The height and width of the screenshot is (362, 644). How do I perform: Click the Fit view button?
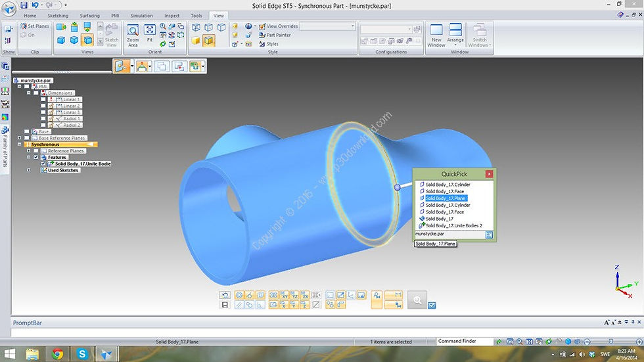coord(150,34)
